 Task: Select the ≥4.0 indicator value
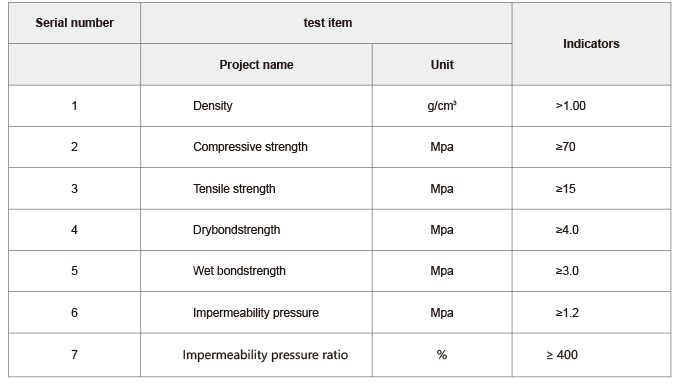point(567,230)
